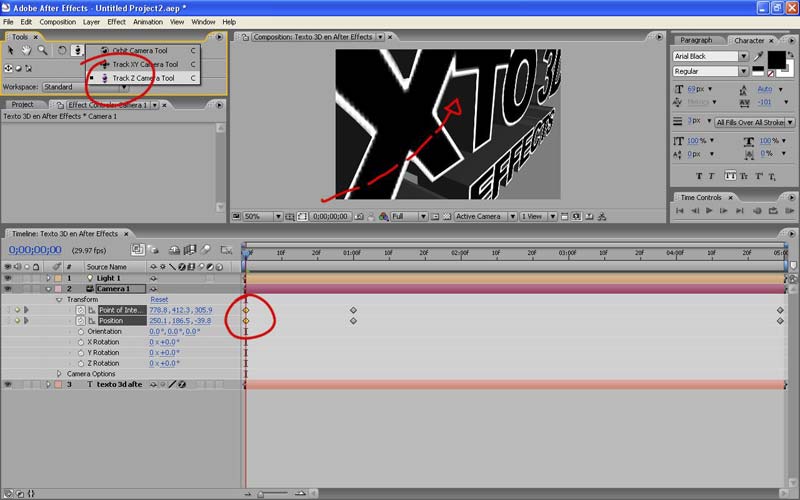This screenshot has height=500, width=800.
Task: Click the composition current time 0;00;00;00 button
Action: pyautogui.click(x=330, y=216)
